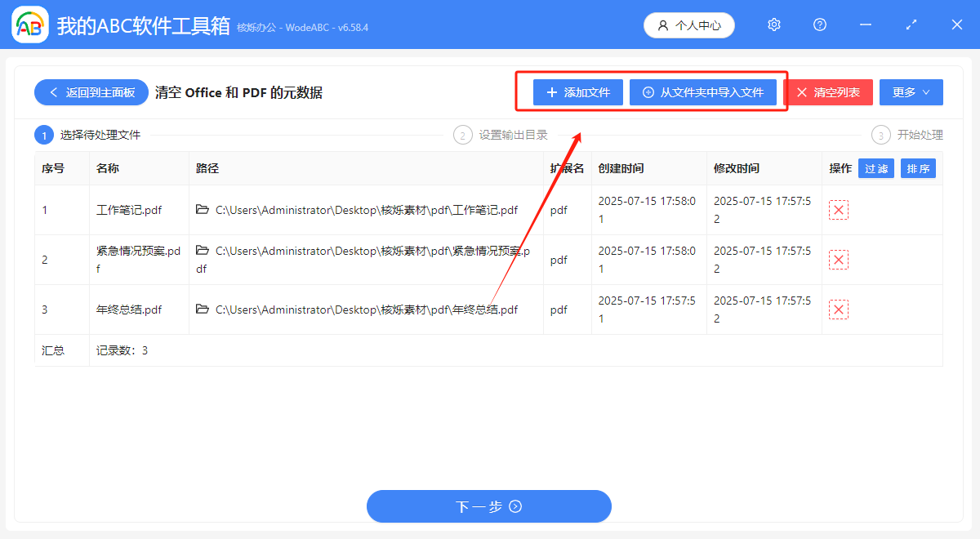Screen dimensions: 980x539
Task: Select step 2 设置输出目录
Action: pos(501,135)
